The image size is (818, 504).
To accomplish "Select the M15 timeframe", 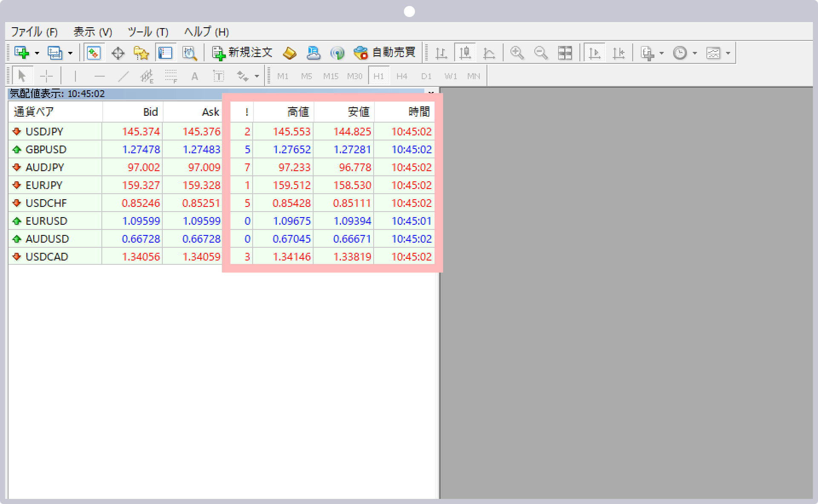I will [x=331, y=76].
